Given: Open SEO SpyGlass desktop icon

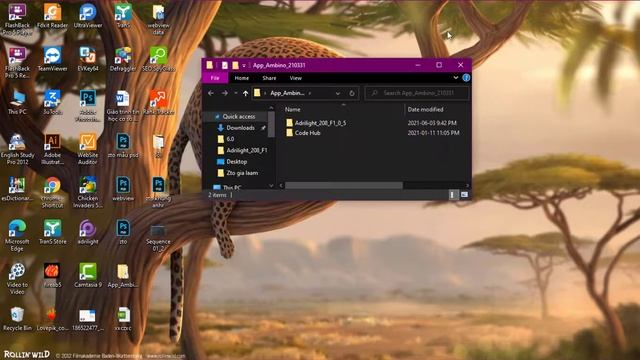Looking at the screenshot, I should (x=158, y=60).
